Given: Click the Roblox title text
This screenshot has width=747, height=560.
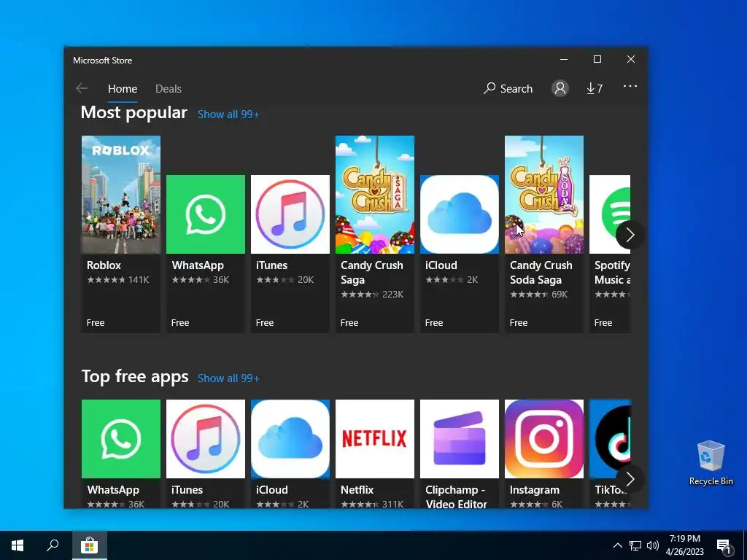Looking at the screenshot, I should (104, 265).
